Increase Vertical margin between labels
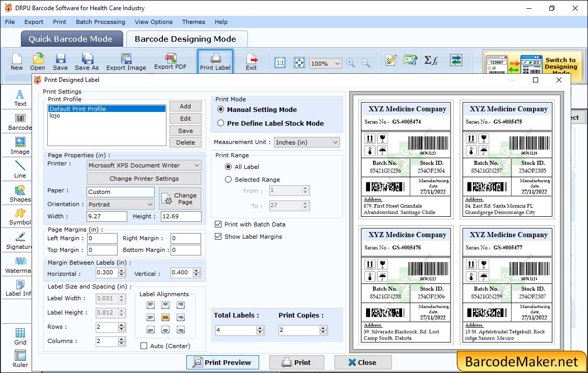Image resolution: width=588 pixels, height=373 pixels. (197, 270)
